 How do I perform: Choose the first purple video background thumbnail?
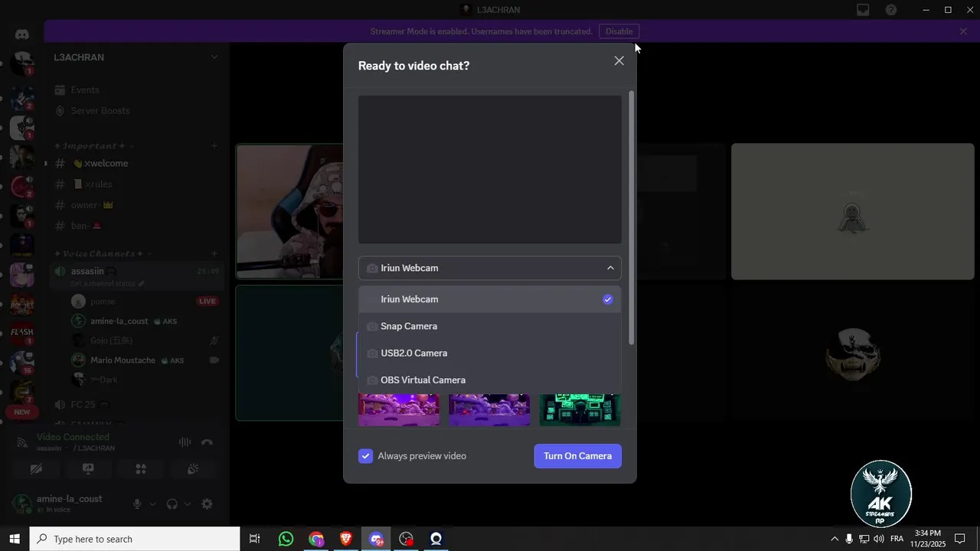click(399, 410)
